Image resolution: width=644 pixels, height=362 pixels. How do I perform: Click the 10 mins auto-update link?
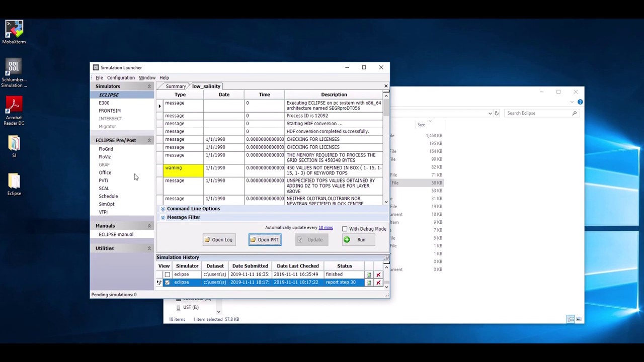(326, 228)
